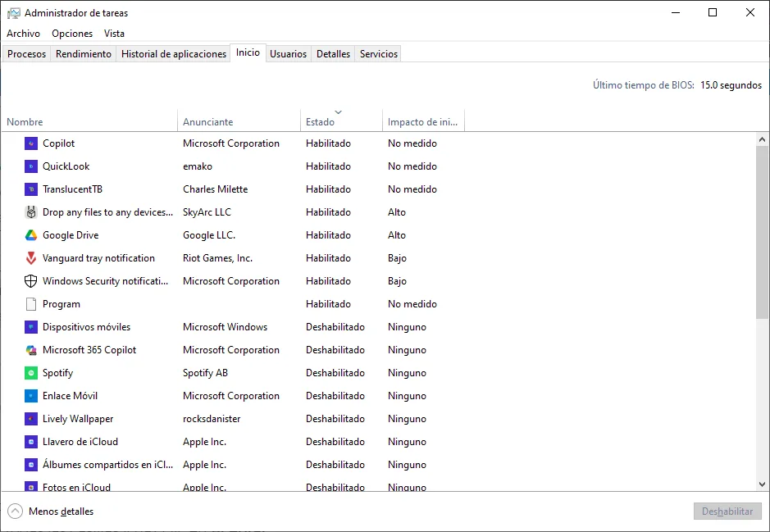Click the SkyArc LLC publisher cell
This screenshot has height=532, width=770.
coord(207,212)
